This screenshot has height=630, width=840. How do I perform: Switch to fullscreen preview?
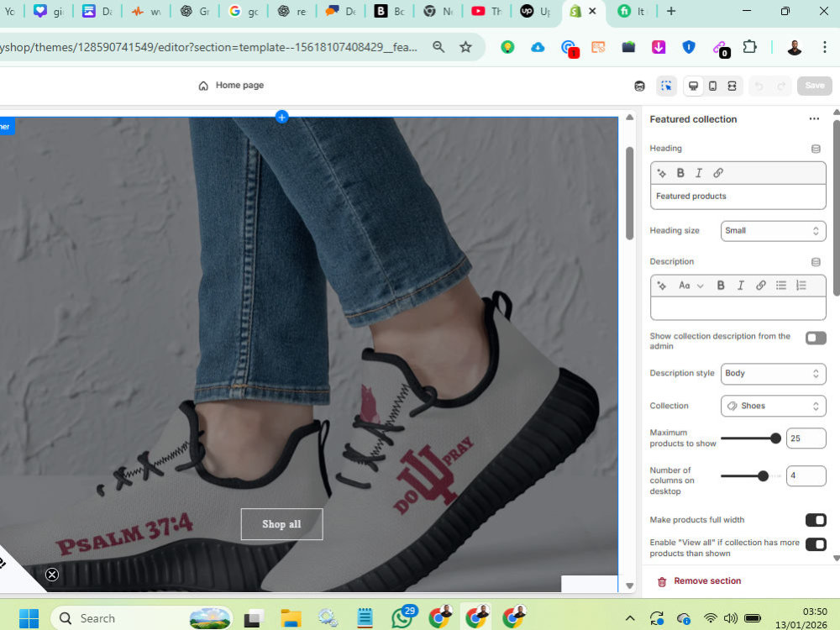point(732,87)
